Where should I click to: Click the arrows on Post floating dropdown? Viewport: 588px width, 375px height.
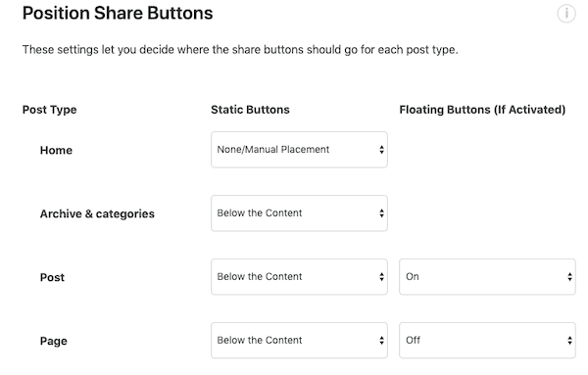click(x=569, y=277)
